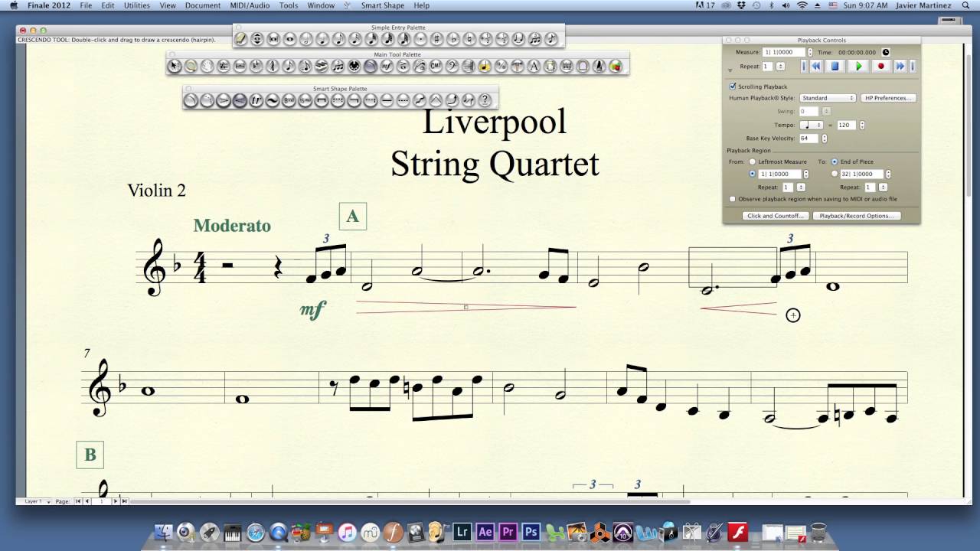This screenshot has height=551, width=980.
Task: Select the natural accidental tool
Action: click(469, 39)
